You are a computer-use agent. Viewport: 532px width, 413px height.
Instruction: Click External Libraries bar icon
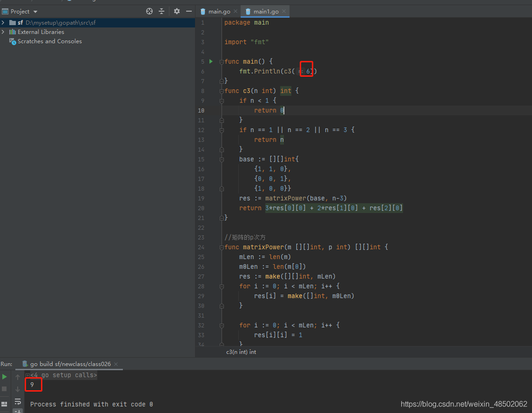tap(13, 32)
